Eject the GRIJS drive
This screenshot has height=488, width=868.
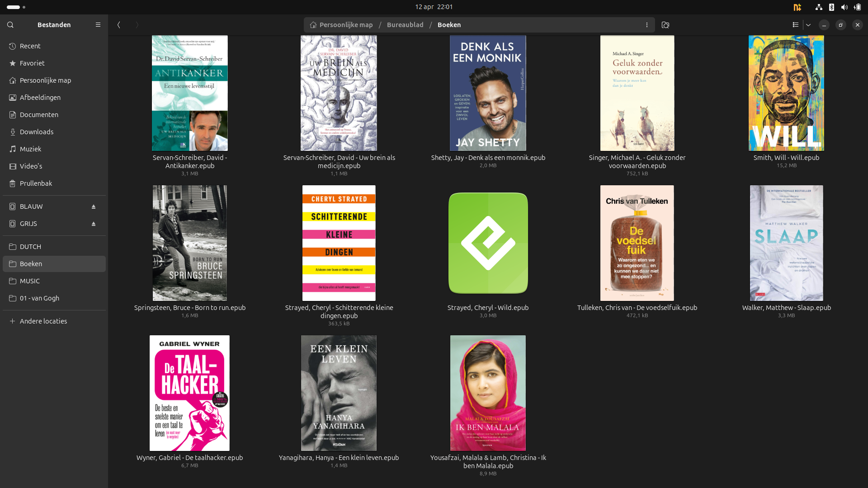pos(94,224)
